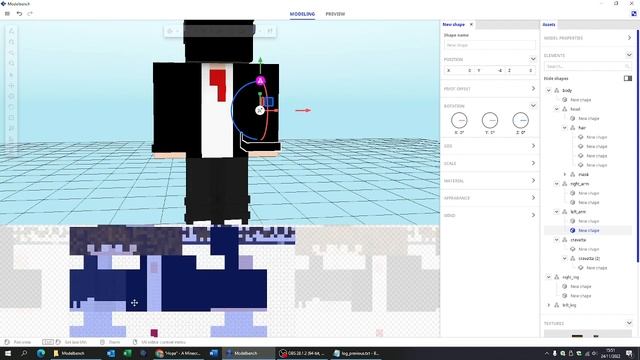Expand the Pivot Offset section
Image resolution: width=640 pixels, height=360 pixels.
click(x=533, y=89)
